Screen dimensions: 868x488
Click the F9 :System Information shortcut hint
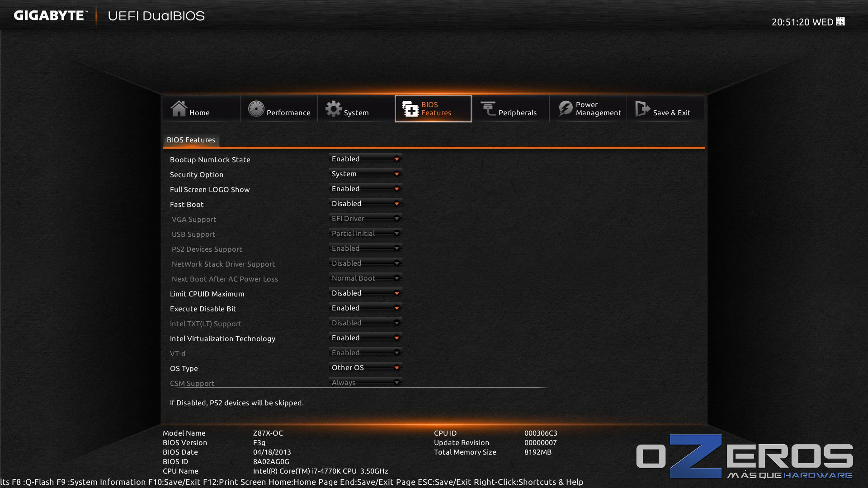pos(101,482)
